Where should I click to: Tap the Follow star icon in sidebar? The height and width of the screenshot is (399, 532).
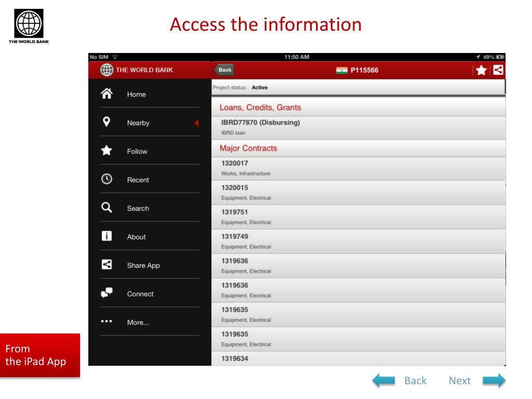(x=107, y=150)
